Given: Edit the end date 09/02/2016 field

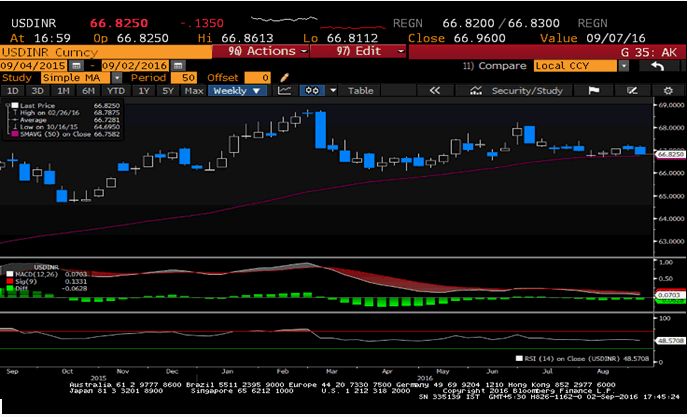Looking at the screenshot, I should 135,66.
